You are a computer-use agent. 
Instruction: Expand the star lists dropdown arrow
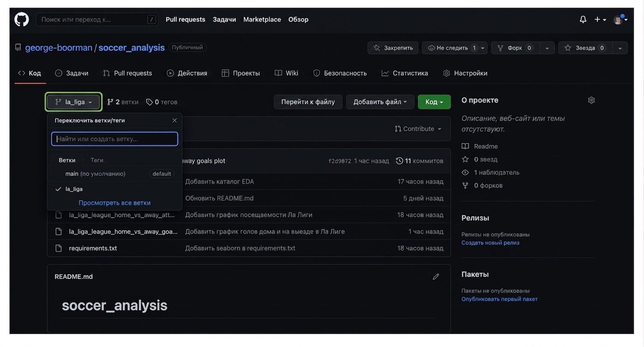(620, 48)
